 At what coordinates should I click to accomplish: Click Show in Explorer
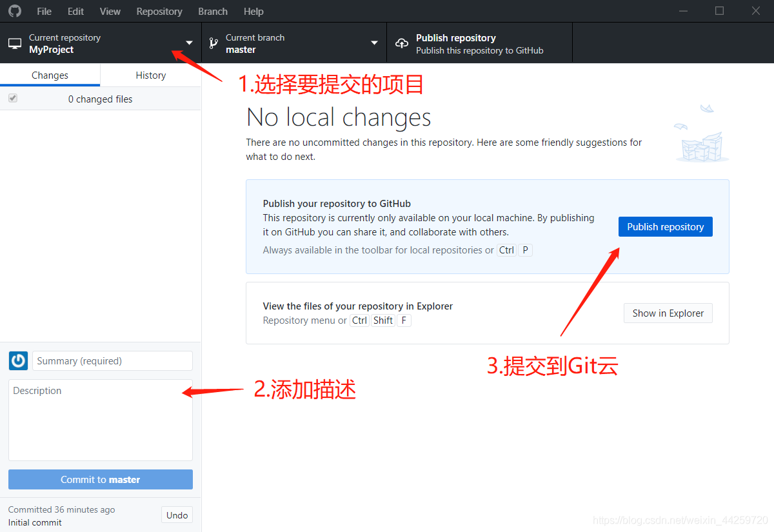(668, 313)
